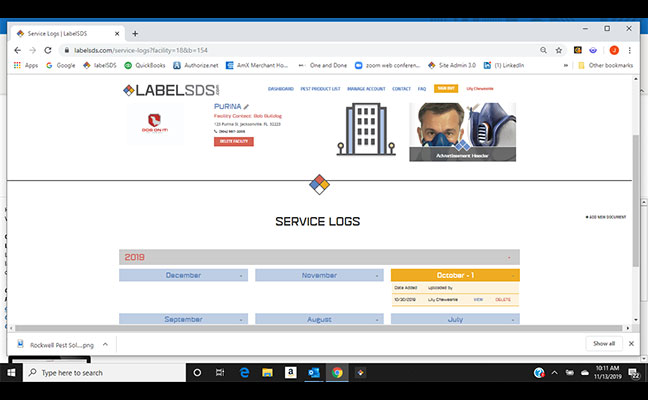Click the pencil edit icon beside PURINA
The image size is (648, 400).
(x=246, y=107)
